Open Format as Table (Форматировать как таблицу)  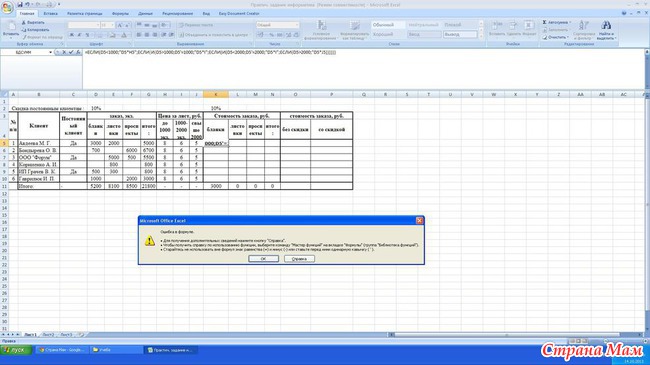coord(355,30)
